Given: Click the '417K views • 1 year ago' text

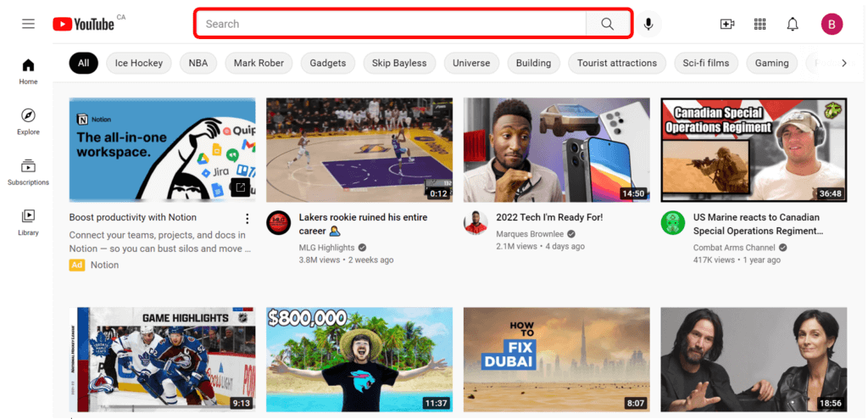Looking at the screenshot, I should coord(737,260).
